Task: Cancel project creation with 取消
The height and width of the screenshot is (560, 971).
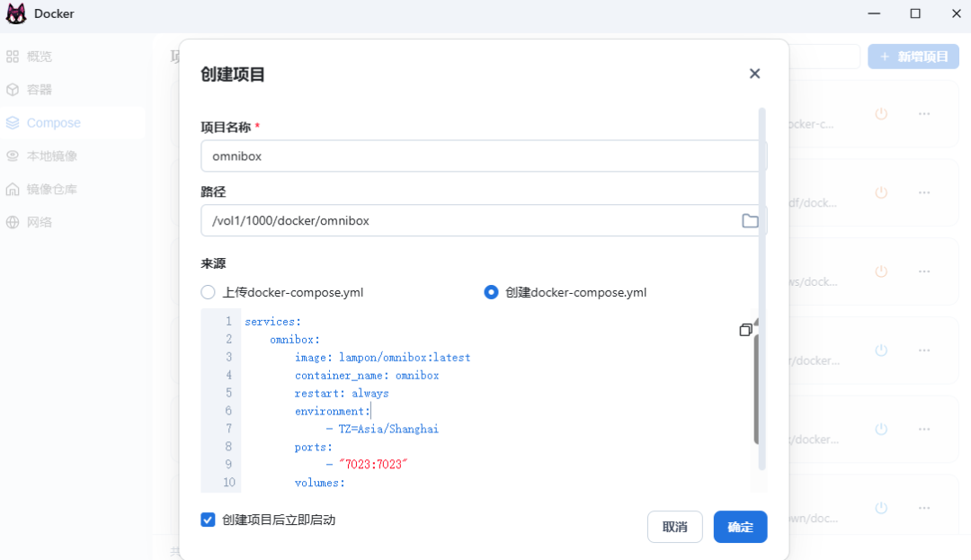Action: [674, 527]
